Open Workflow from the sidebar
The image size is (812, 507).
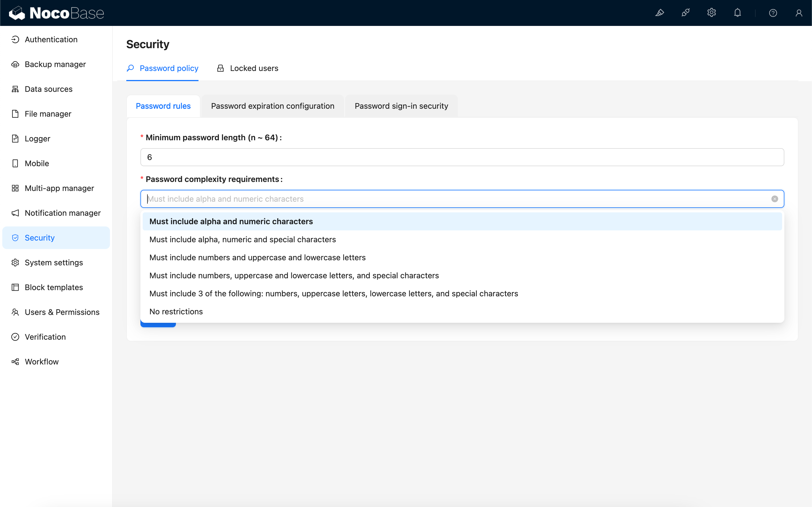[x=42, y=361]
